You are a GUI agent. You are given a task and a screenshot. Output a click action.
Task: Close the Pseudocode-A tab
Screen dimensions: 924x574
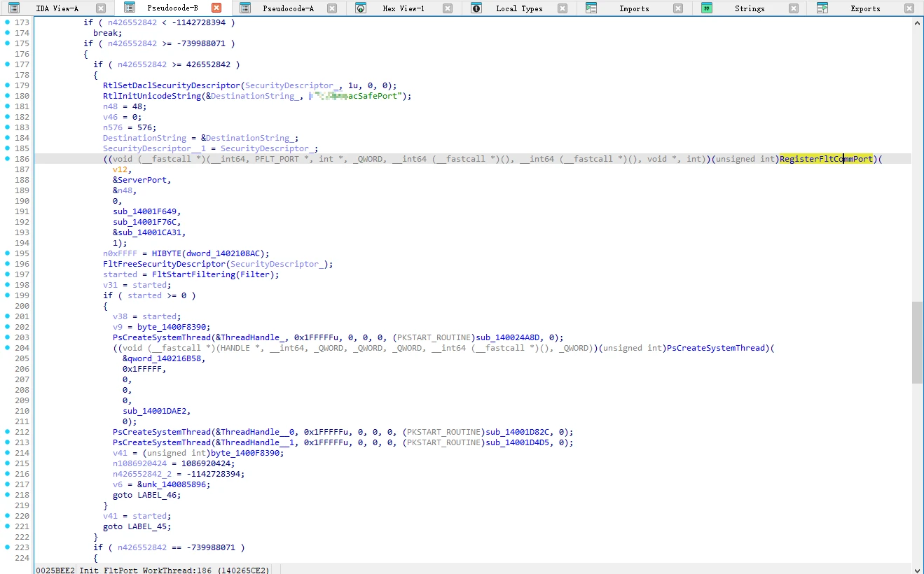[332, 8]
